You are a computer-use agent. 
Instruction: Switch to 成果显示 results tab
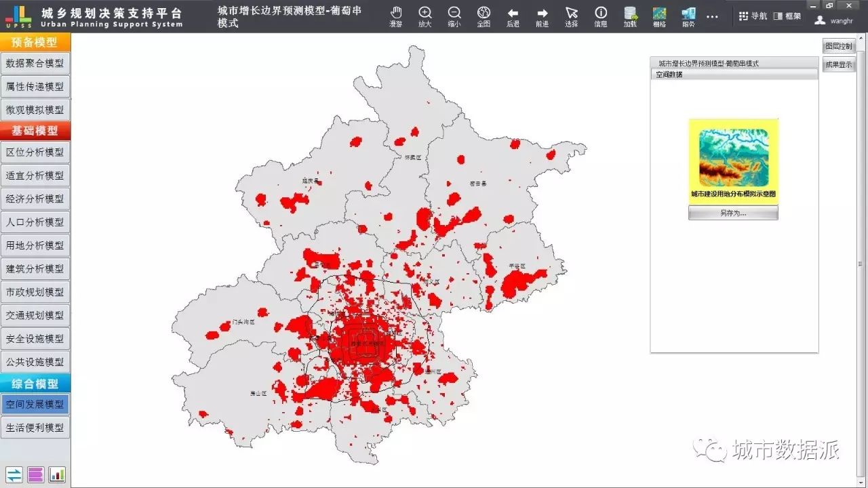coord(839,65)
